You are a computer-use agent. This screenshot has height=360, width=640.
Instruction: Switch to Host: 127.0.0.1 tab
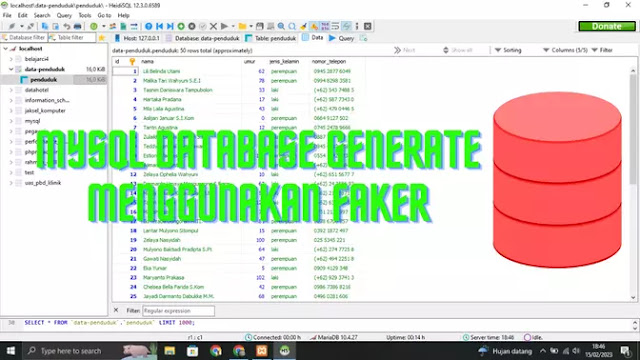(137, 38)
